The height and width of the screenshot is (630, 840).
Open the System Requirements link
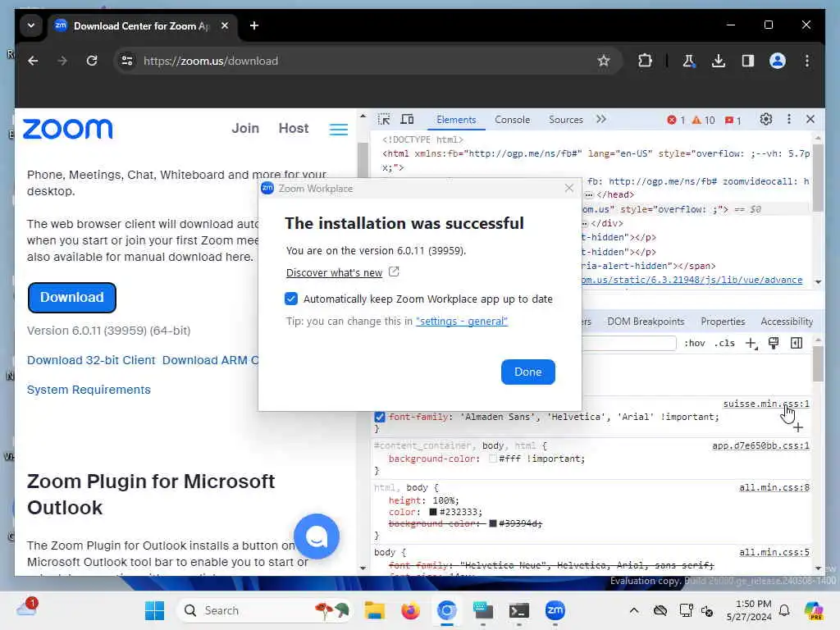pos(89,390)
